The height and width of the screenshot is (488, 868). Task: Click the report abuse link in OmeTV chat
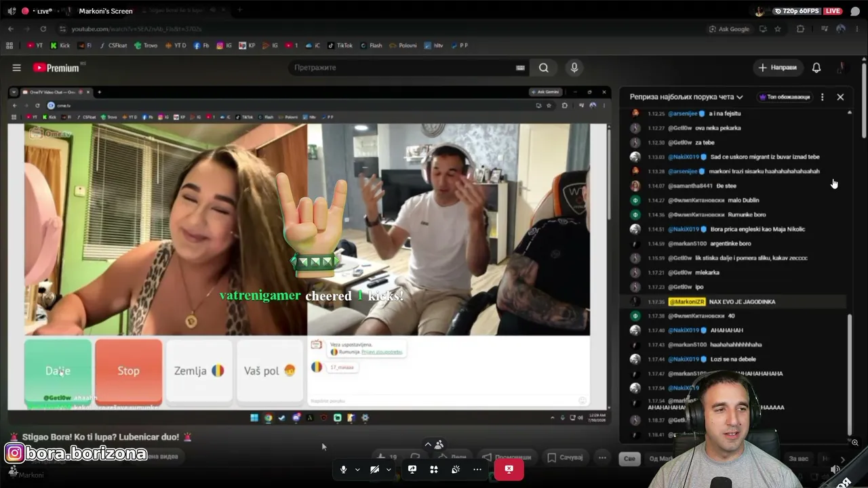(381, 352)
